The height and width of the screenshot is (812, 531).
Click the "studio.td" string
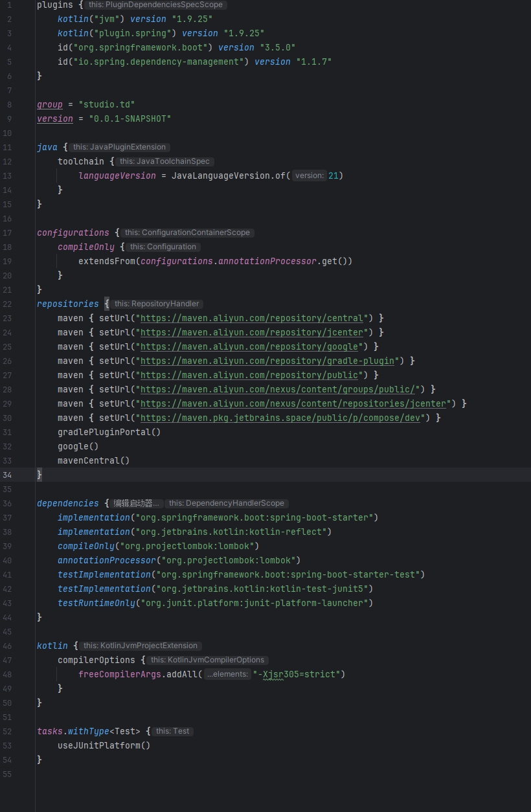click(x=107, y=104)
